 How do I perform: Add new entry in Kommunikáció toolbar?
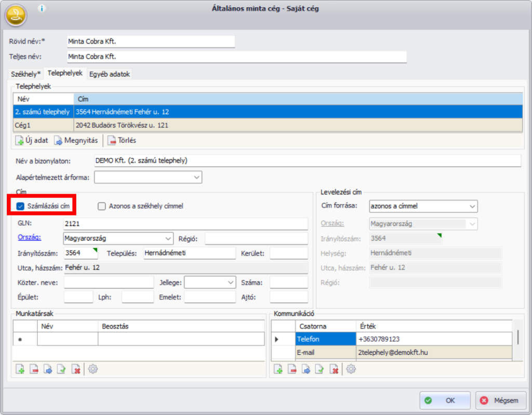(x=278, y=370)
